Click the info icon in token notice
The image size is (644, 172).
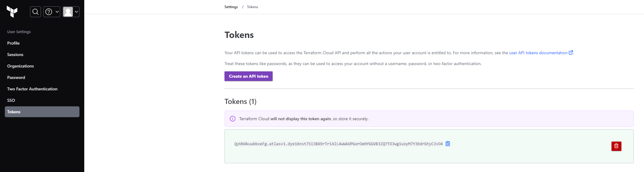(x=233, y=119)
